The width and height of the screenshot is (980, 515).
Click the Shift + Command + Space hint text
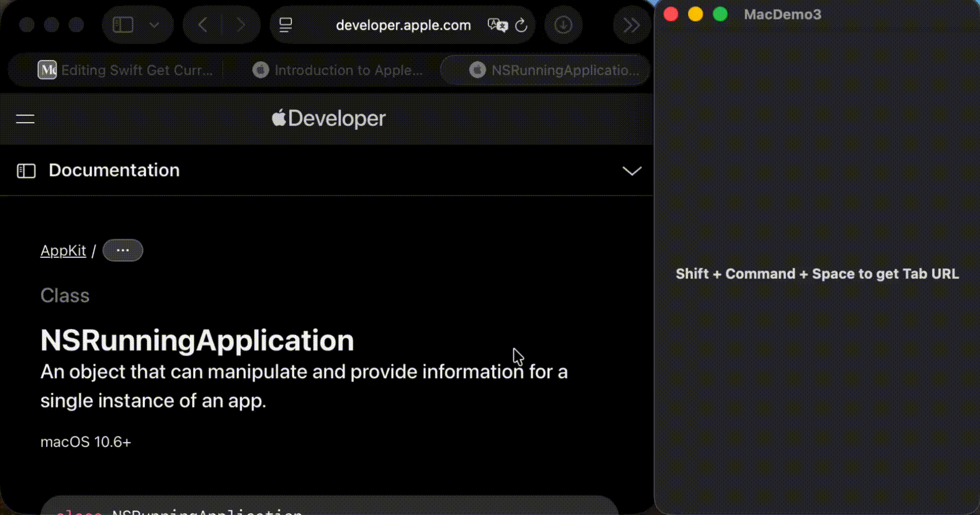tap(817, 274)
